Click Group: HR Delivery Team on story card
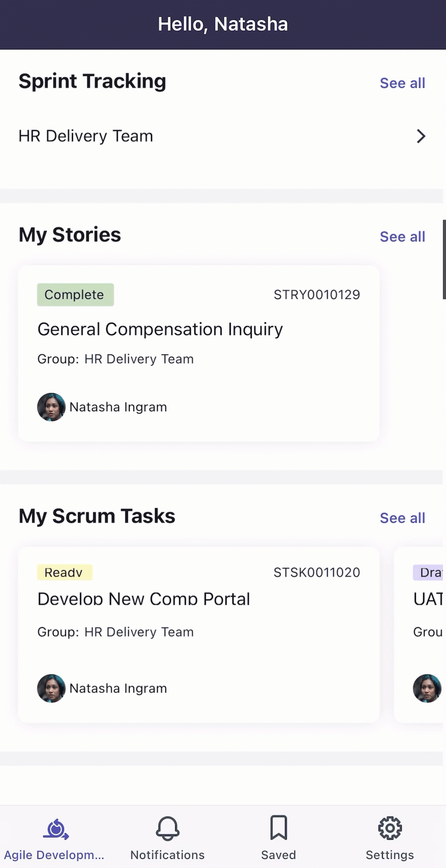The height and width of the screenshot is (868, 446). [115, 359]
